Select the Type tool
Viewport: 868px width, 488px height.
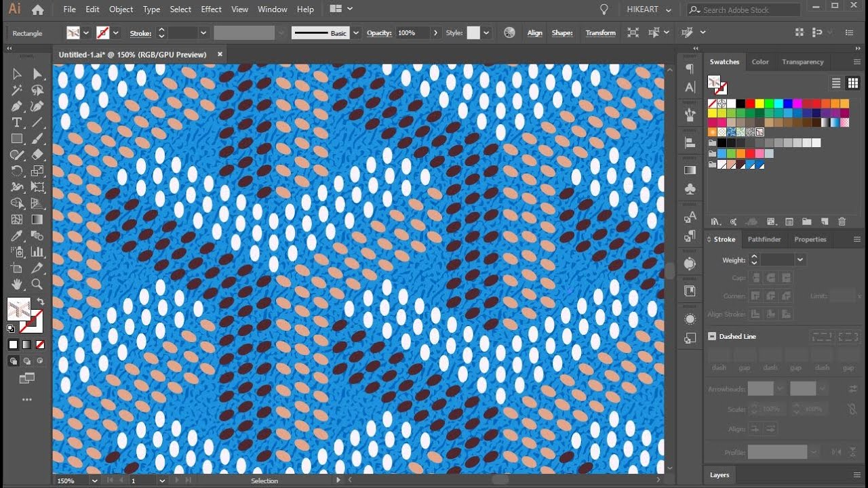pos(17,123)
